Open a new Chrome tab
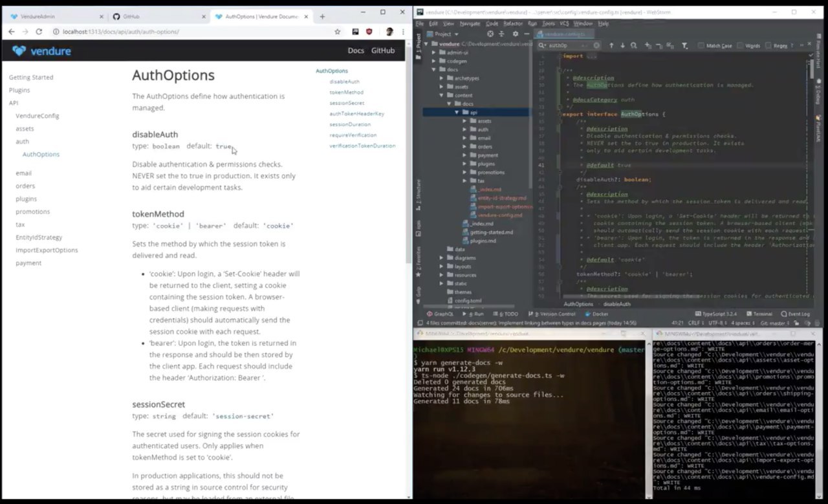828x504 pixels. [322, 16]
